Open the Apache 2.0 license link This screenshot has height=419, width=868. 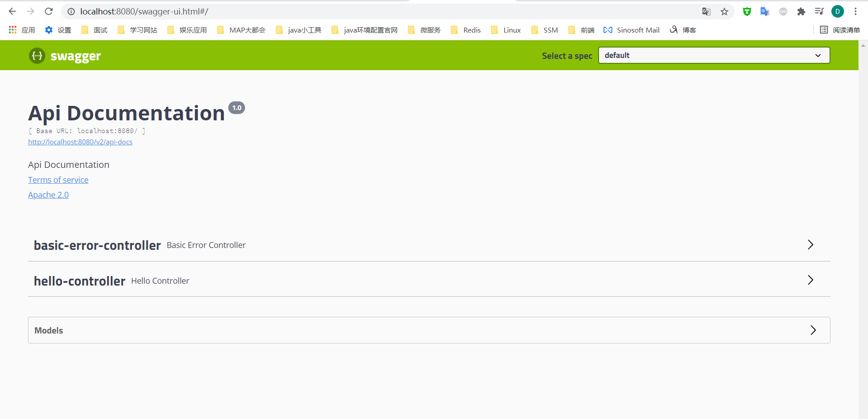(48, 195)
